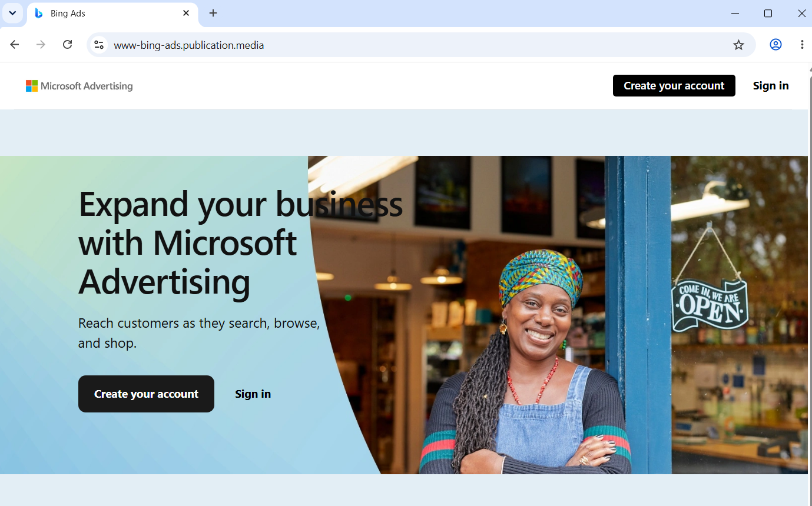This screenshot has width=812, height=506.
Task: Click the hero photo of the shop owner
Action: [558, 315]
